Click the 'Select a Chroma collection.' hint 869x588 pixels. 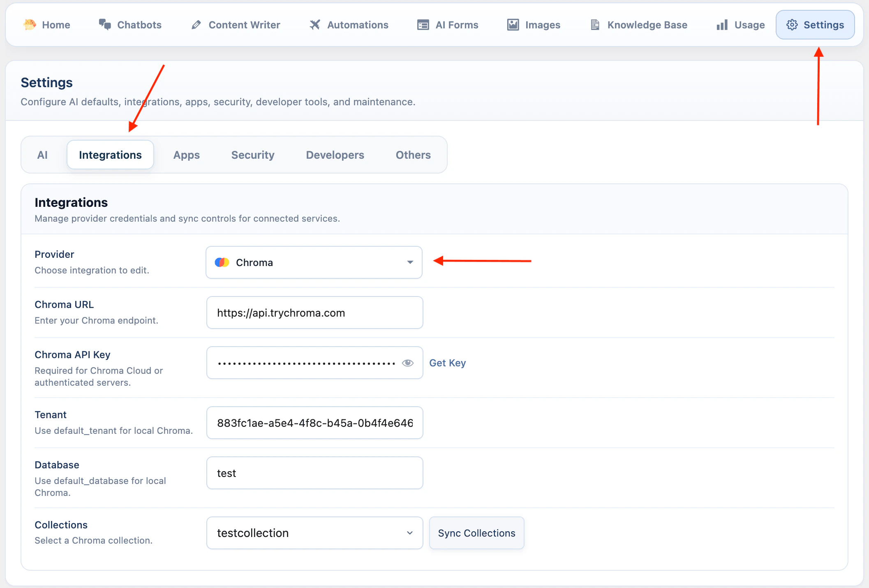click(x=94, y=540)
